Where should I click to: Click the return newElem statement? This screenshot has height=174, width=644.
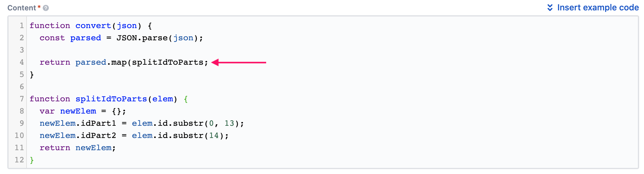click(x=78, y=148)
